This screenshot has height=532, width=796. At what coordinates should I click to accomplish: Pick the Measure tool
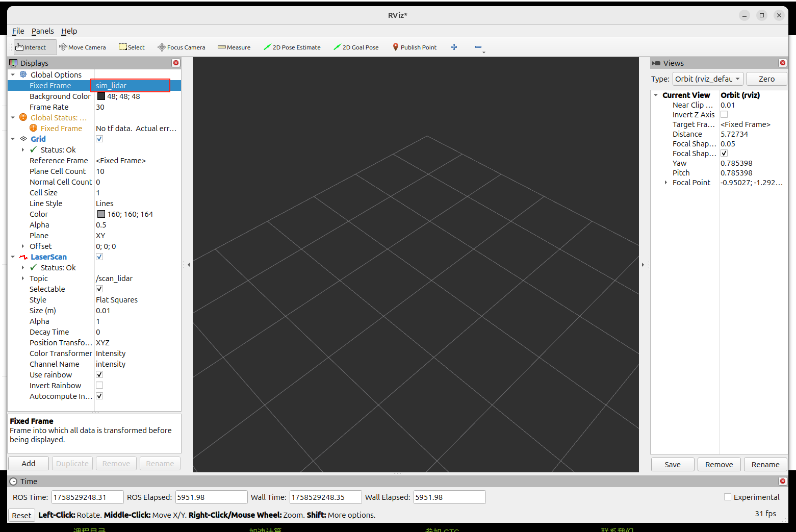tap(234, 47)
